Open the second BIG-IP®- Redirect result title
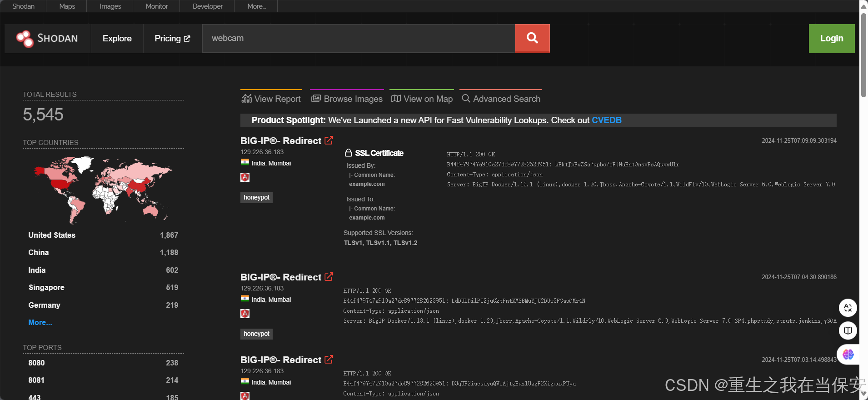The image size is (868, 400). [x=281, y=277]
